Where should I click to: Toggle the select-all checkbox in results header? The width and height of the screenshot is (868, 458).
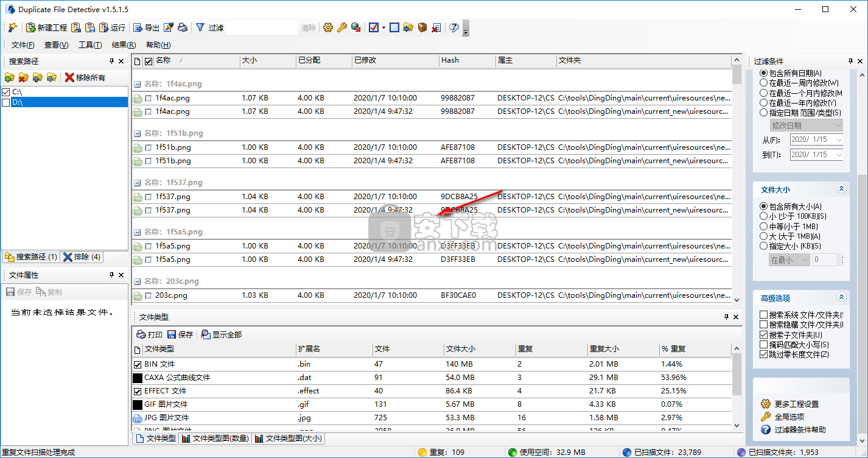[x=149, y=61]
